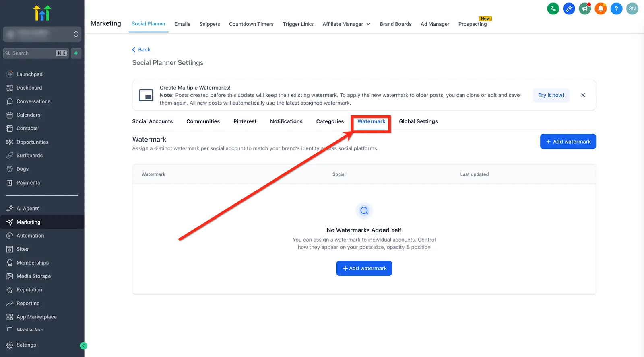Open the orange notifications bell

(x=601, y=8)
